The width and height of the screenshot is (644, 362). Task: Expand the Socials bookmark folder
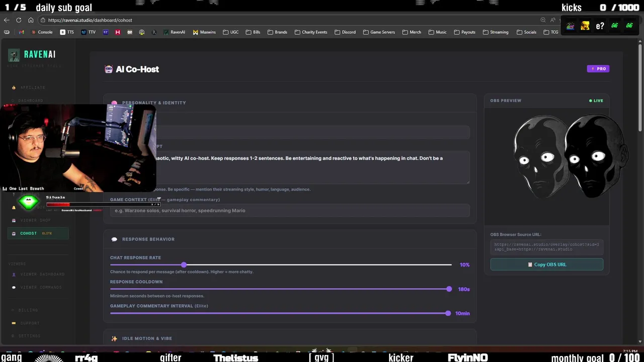tap(526, 32)
